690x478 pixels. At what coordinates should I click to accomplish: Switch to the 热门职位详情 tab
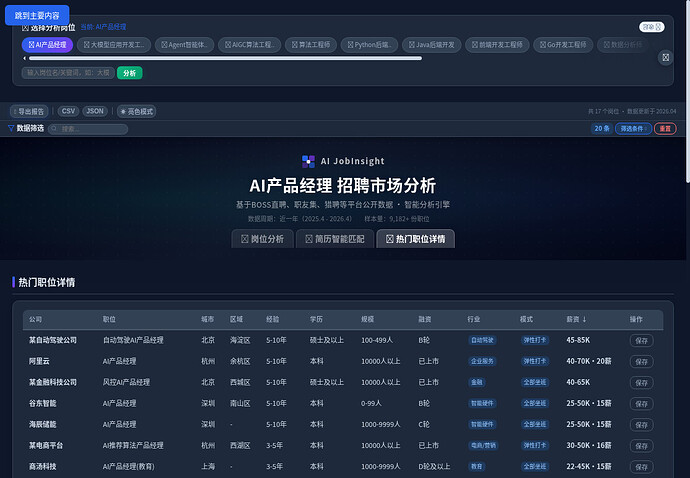415,239
